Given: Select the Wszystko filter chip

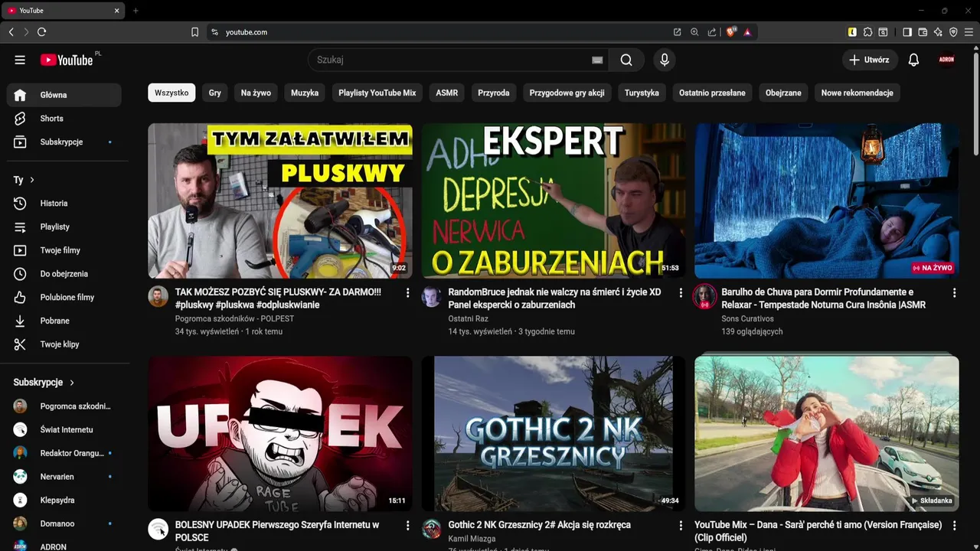Looking at the screenshot, I should (x=171, y=93).
